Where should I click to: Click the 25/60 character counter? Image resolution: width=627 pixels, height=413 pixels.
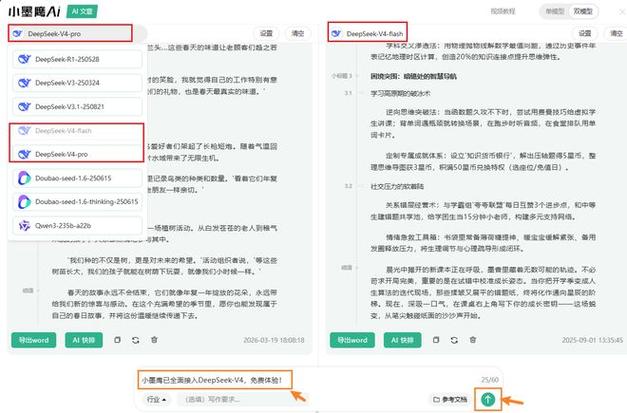pyautogui.click(x=490, y=380)
